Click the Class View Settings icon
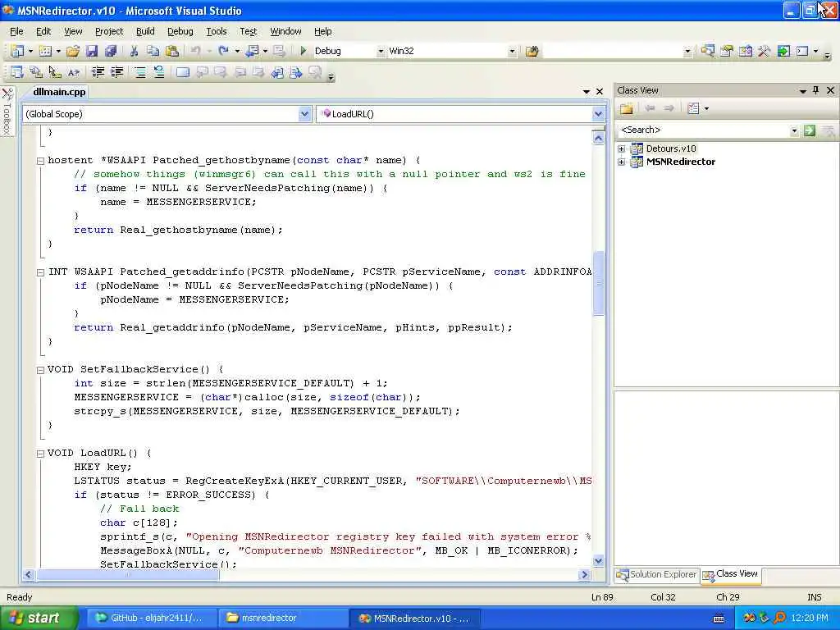The image size is (840, 630). pos(693,109)
